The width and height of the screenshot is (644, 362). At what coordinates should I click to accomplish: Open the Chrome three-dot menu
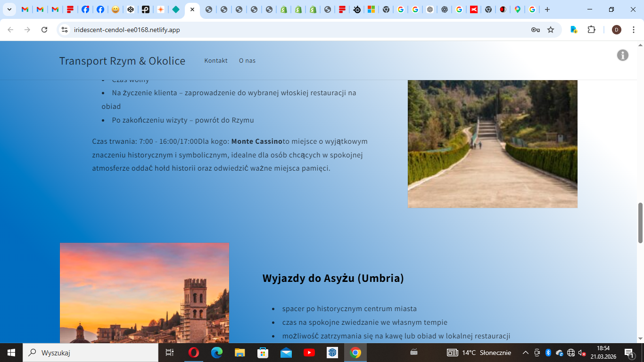click(x=634, y=30)
